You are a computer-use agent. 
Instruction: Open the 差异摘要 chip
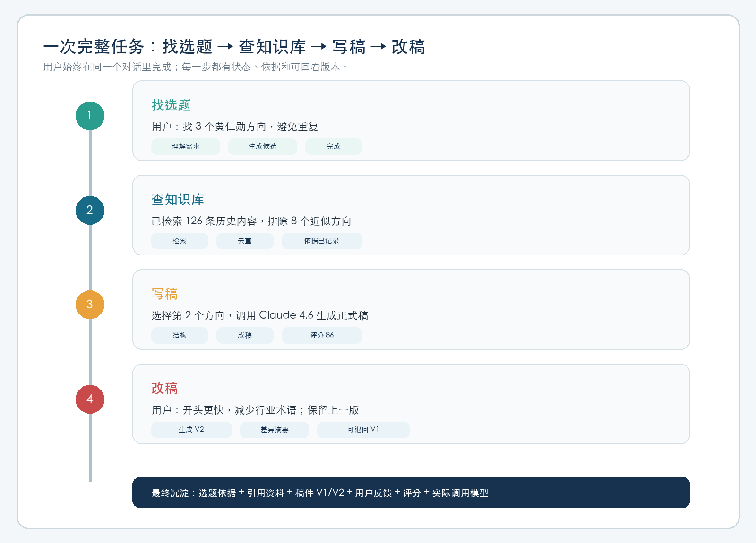click(275, 430)
